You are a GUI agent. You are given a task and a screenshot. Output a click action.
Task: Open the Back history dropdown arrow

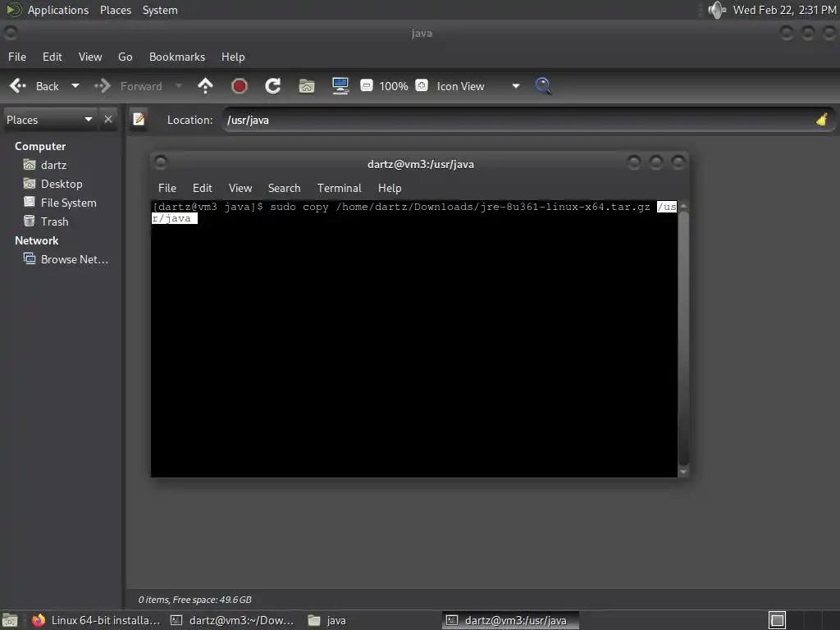tap(75, 86)
